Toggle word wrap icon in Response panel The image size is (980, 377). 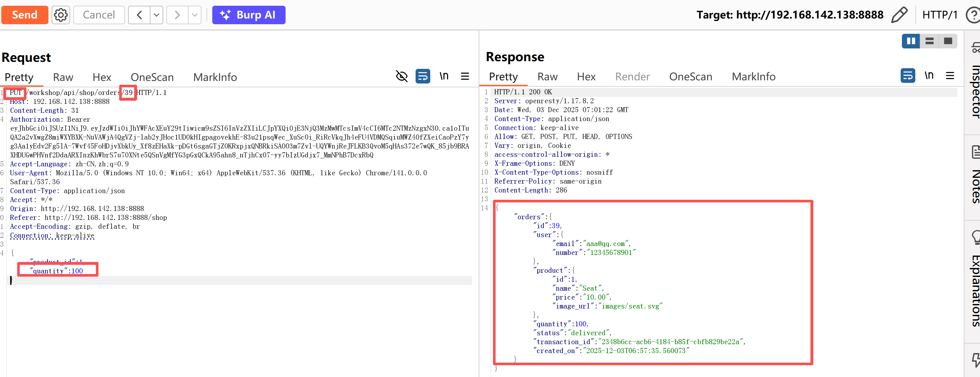pyautogui.click(x=908, y=75)
